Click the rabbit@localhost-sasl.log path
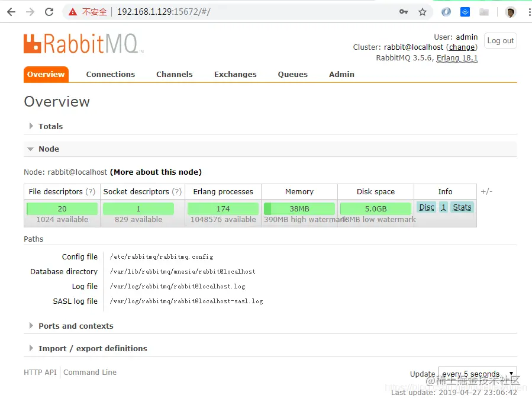This screenshot has width=532, height=398. (186, 301)
